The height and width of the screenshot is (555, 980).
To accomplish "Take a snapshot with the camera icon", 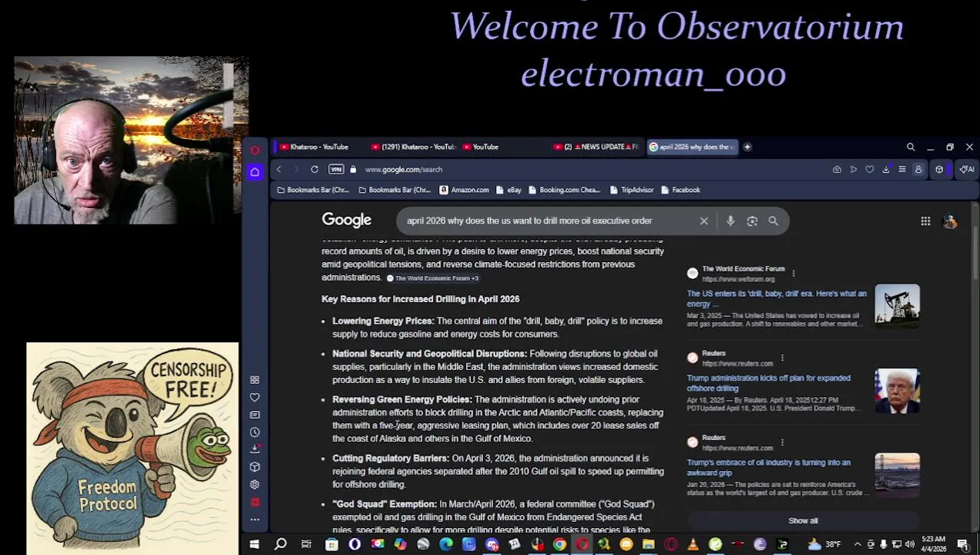I will (837, 170).
